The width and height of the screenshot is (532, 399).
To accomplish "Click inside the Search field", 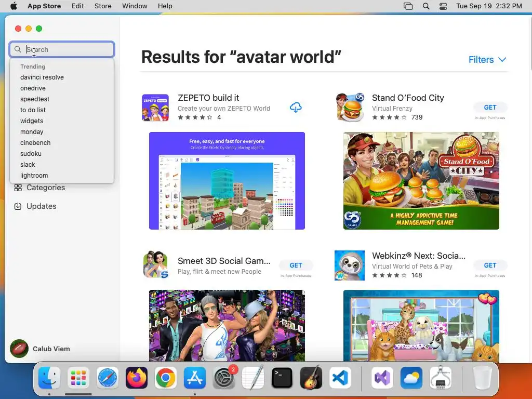I will point(62,49).
